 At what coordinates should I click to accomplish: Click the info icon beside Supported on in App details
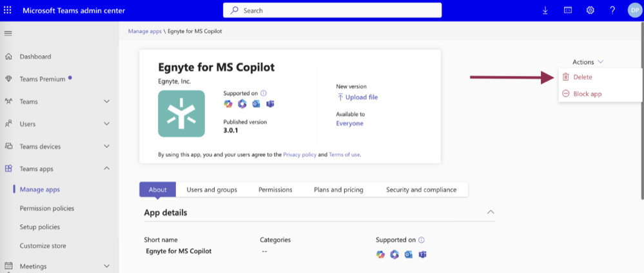[x=422, y=239]
